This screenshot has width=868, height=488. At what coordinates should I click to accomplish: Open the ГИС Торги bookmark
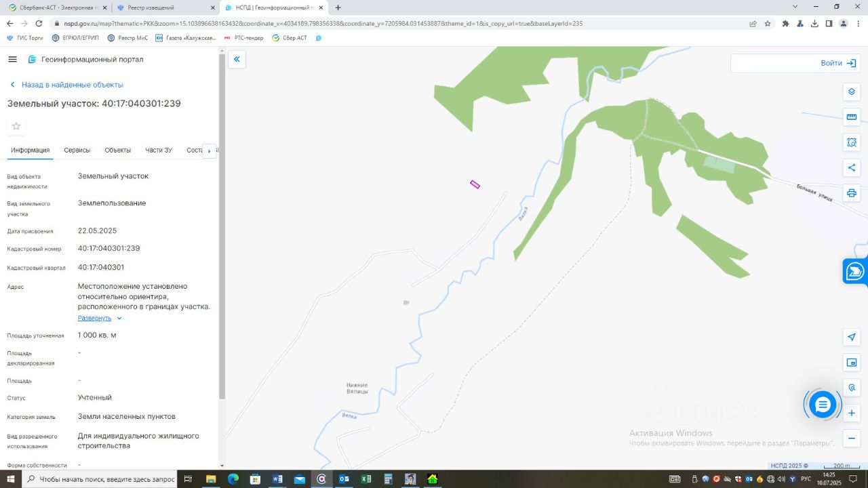[x=24, y=38]
